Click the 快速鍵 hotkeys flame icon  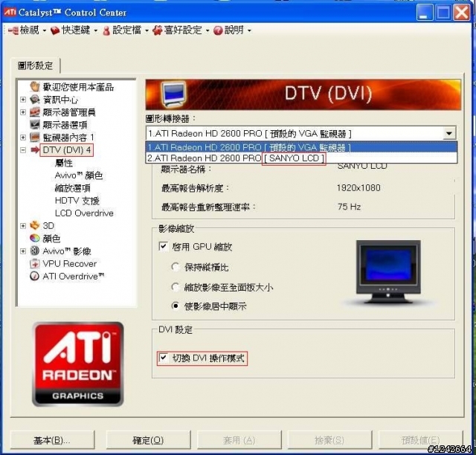click(x=55, y=30)
